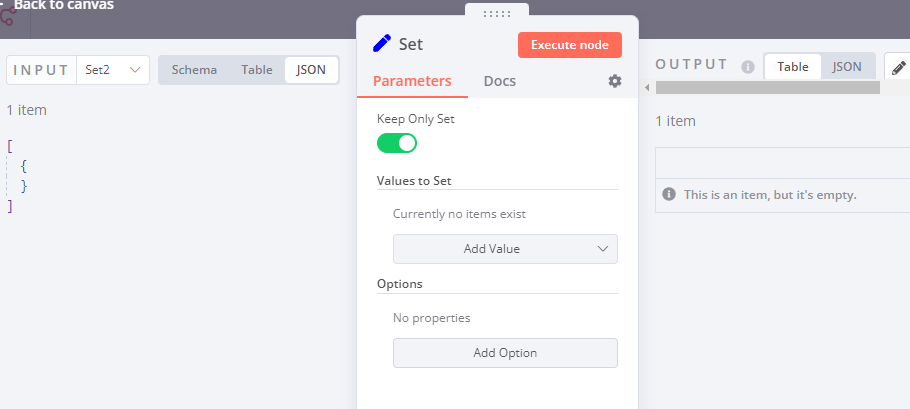This screenshot has width=910, height=409.
Task: Open the Set2 input node dropdown
Action: (112, 70)
